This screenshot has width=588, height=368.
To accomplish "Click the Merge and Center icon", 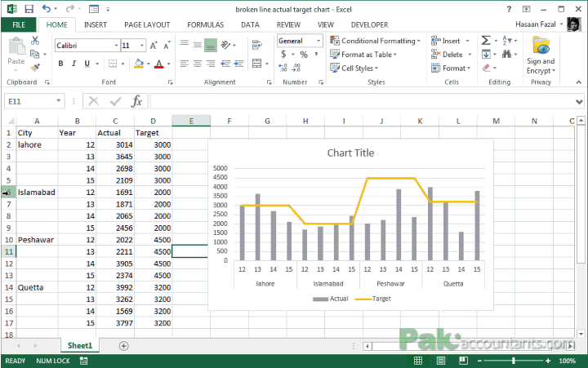I will tap(257, 64).
